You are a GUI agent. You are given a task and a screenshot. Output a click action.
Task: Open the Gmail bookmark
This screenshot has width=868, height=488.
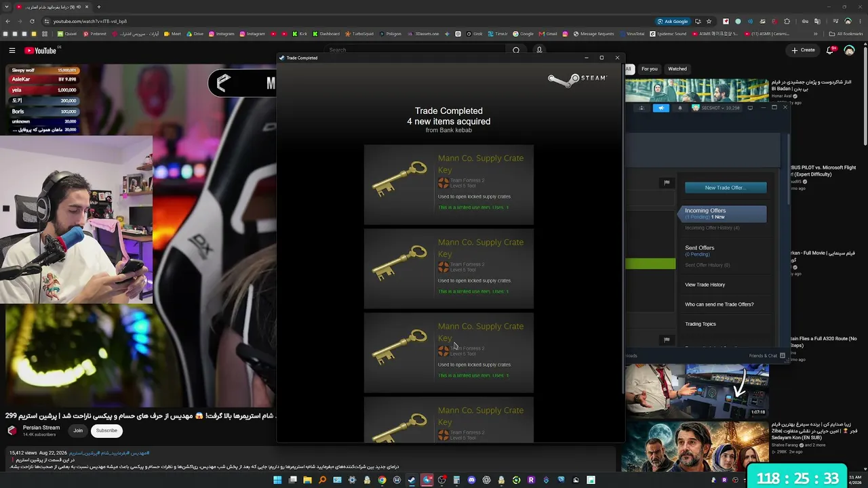coord(548,34)
